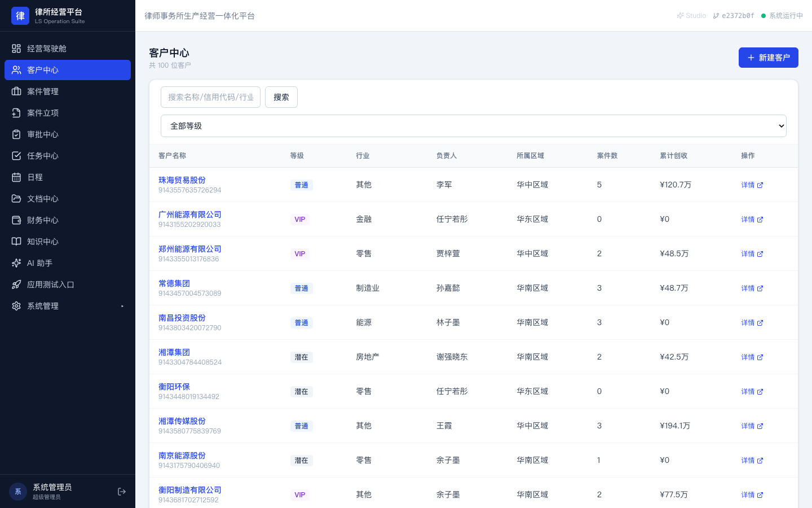Viewport: 812px width, 508px height.
Task: Click the 新建客户 button
Action: [768, 58]
